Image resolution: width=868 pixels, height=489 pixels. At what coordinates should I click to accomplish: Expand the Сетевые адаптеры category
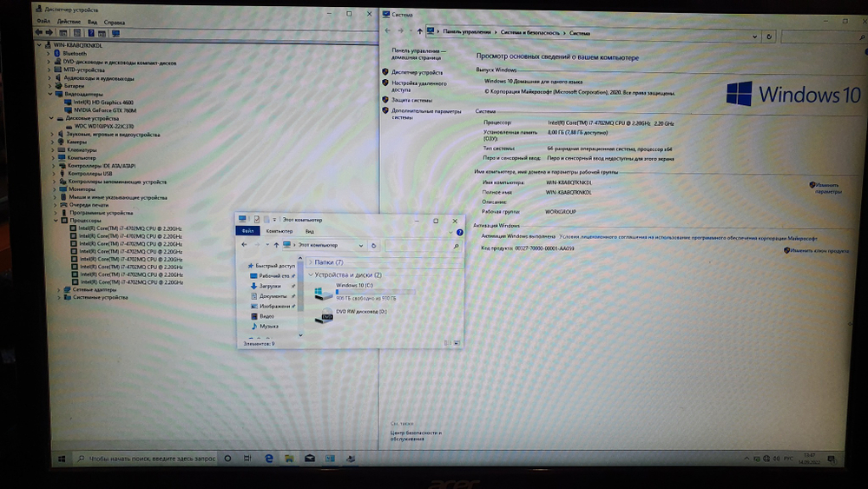59,289
